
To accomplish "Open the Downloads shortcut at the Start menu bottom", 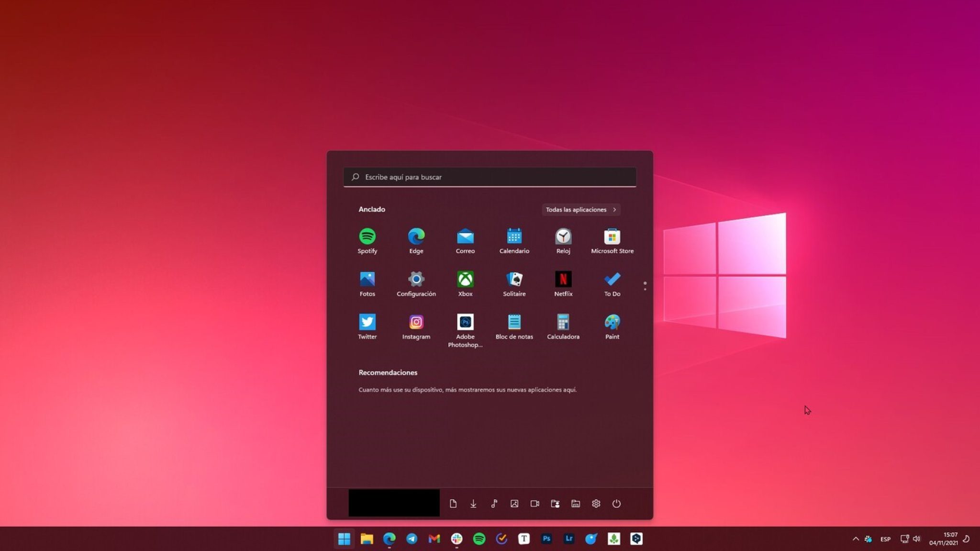I will click(473, 504).
